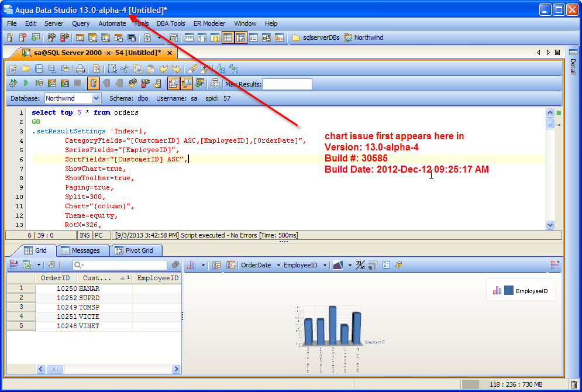Expand the chart theme dropdown arrow

pos(350,265)
